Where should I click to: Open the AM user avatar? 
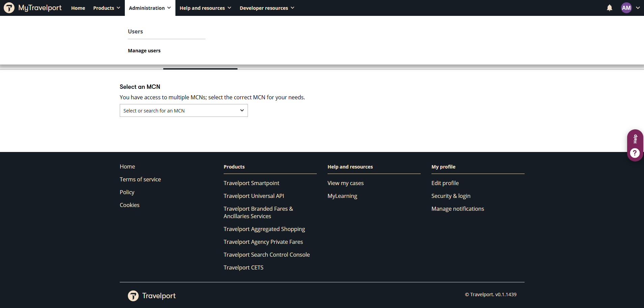pyautogui.click(x=626, y=8)
